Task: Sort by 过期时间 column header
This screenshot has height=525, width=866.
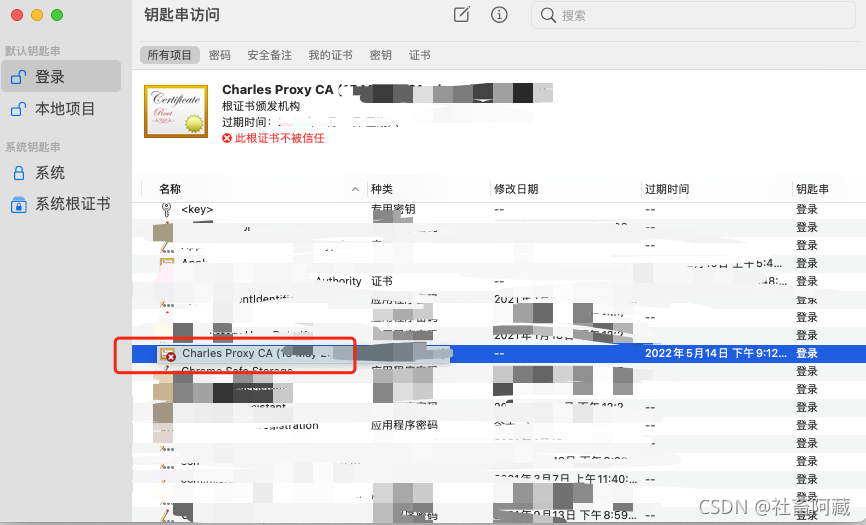Action: pyautogui.click(x=667, y=189)
